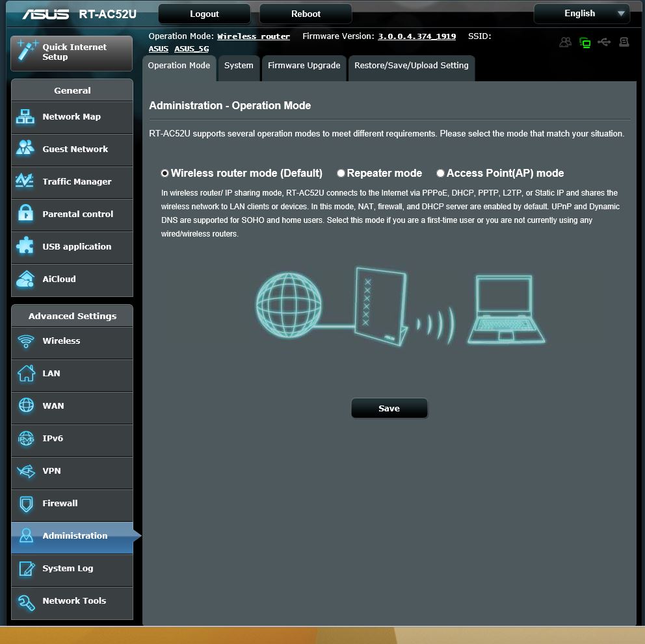Click the ASUS SSID link
Image resolution: width=645 pixels, height=644 pixels.
point(159,49)
